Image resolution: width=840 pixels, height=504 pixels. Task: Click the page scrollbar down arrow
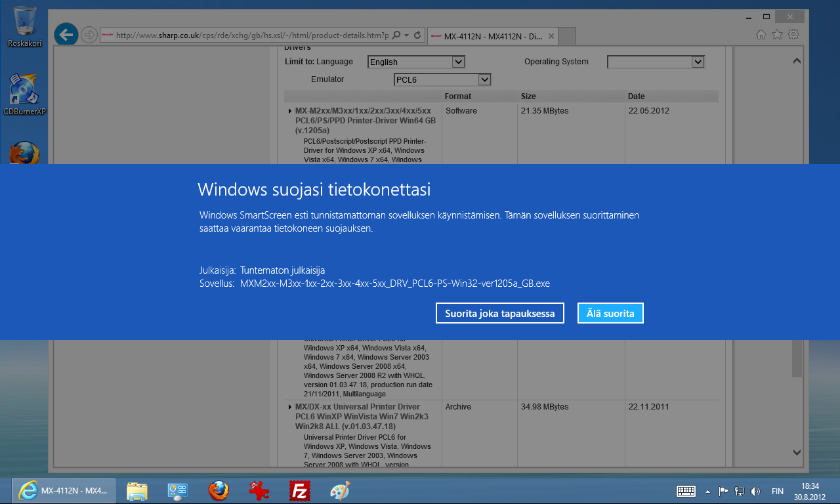tap(797, 451)
